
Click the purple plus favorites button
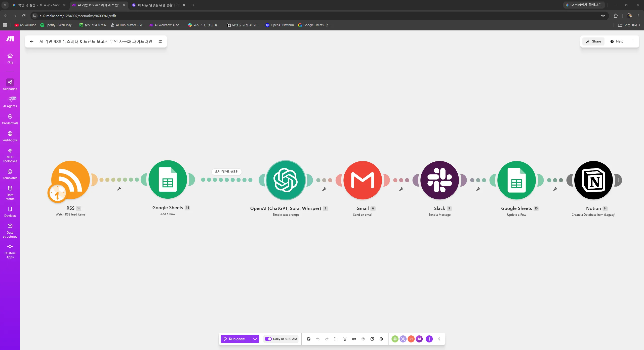[x=429, y=339]
